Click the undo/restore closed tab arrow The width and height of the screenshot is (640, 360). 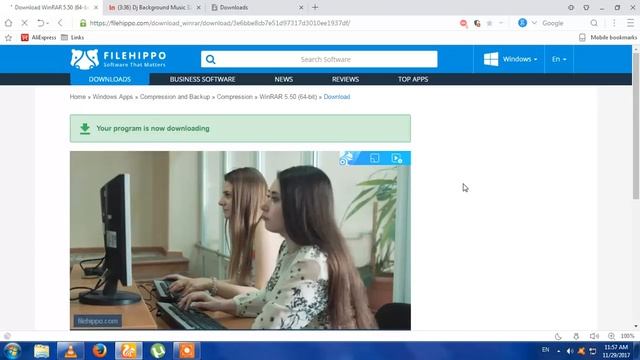click(x=40, y=23)
